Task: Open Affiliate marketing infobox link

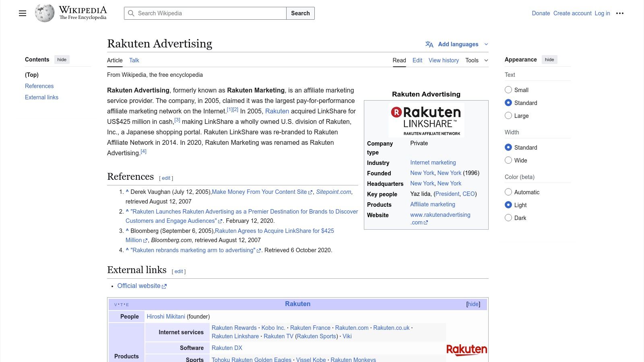Action: (433, 204)
